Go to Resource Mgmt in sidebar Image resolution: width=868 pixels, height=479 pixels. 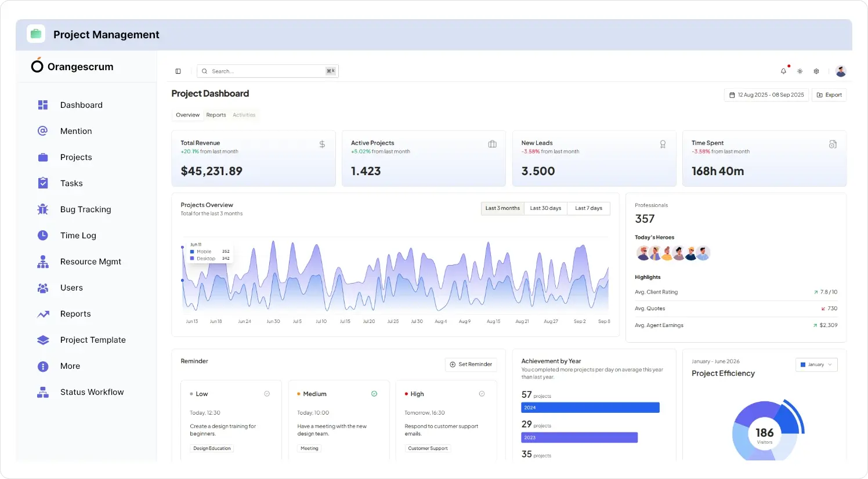click(91, 262)
